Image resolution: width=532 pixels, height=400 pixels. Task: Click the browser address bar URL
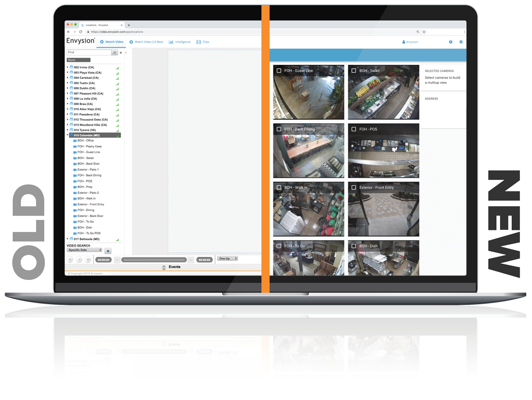(117, 32)
